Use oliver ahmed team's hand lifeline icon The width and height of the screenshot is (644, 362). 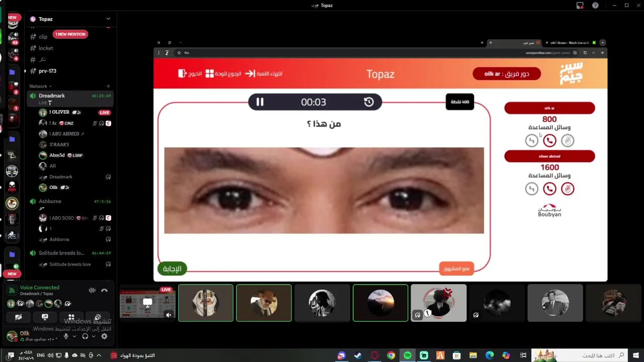click(x=568, y=189)
